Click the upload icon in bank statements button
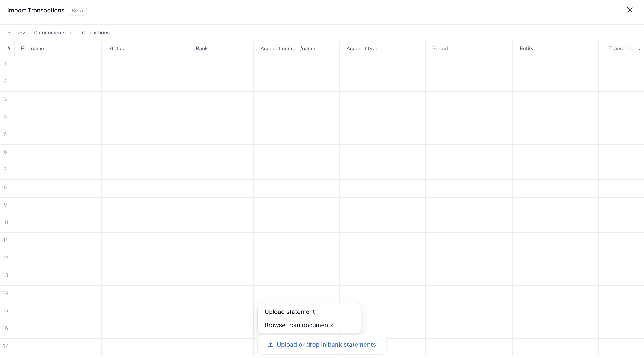644x358 pixels. pos(271,344)
